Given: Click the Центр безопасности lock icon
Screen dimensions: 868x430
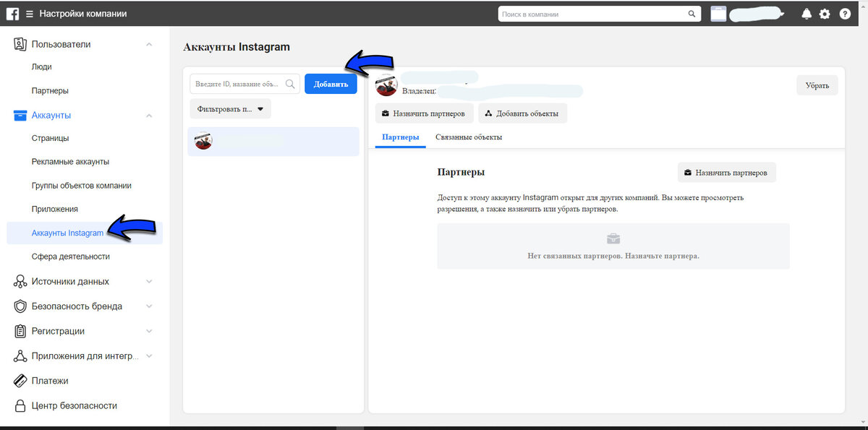Looking at the screenshot, I should (x=20, y=405).
